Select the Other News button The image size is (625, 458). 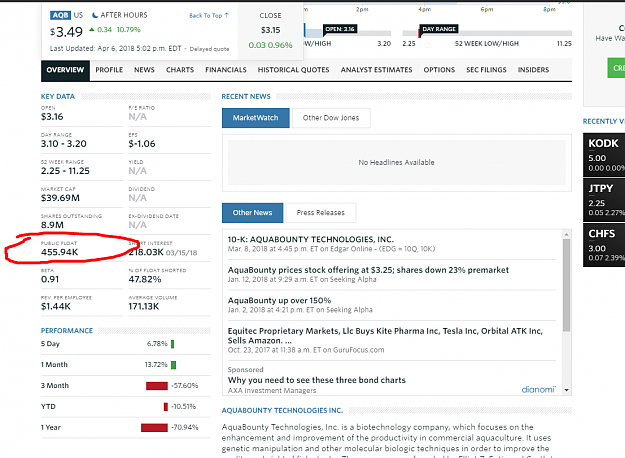[252, 213]
